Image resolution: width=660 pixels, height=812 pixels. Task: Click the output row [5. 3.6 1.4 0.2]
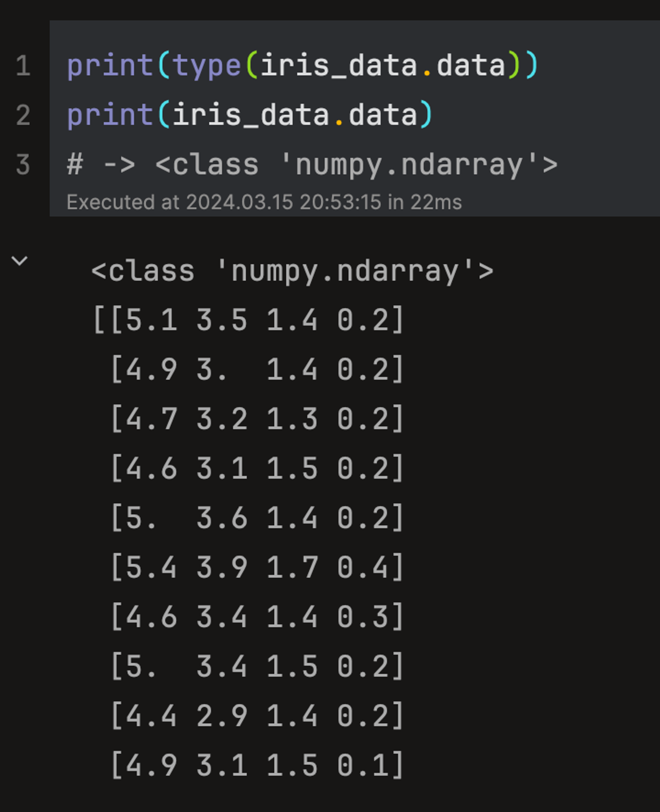257,518
